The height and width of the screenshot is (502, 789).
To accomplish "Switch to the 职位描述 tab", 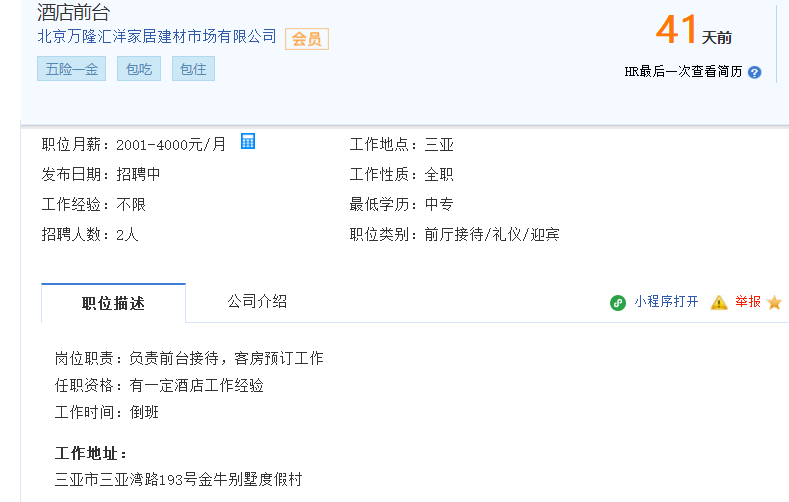I will [x=113, y=303].
